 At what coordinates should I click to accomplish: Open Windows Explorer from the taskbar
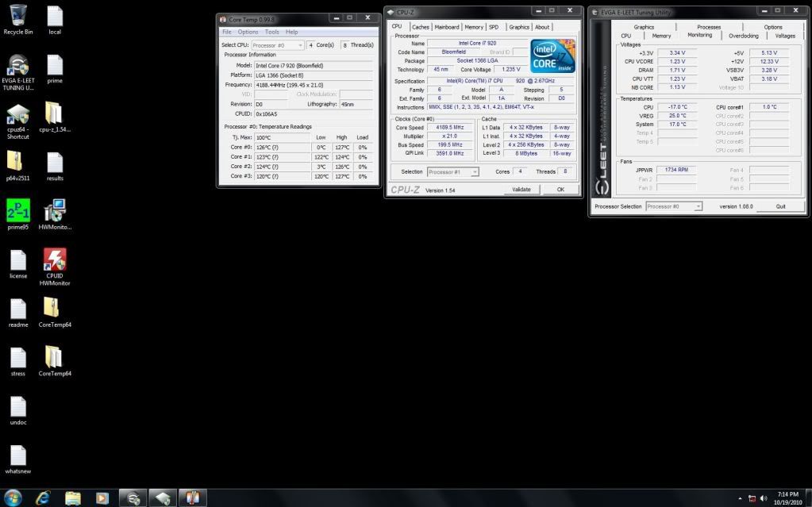73,498
